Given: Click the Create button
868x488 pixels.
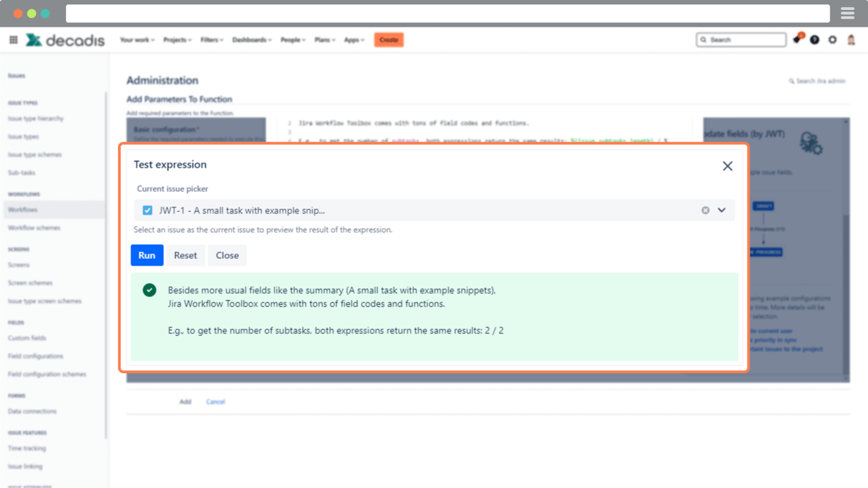Looking at the screenshot, I should click(x=389, y=40).
